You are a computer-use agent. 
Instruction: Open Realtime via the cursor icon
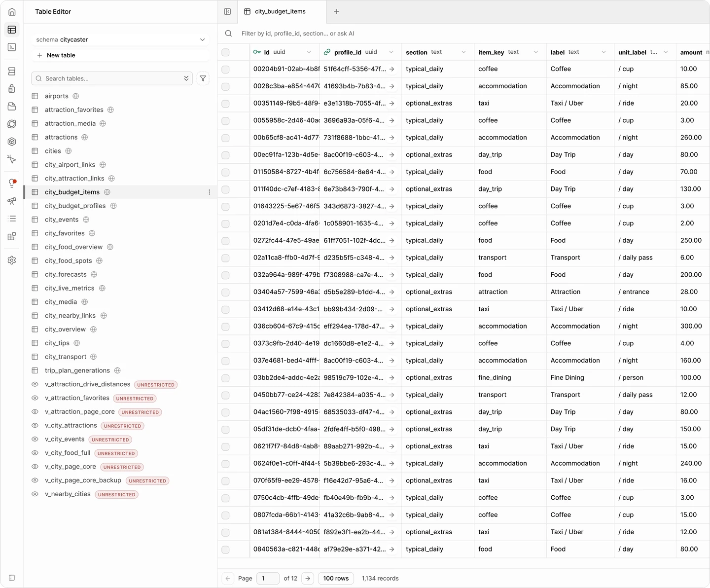[12, 159]
